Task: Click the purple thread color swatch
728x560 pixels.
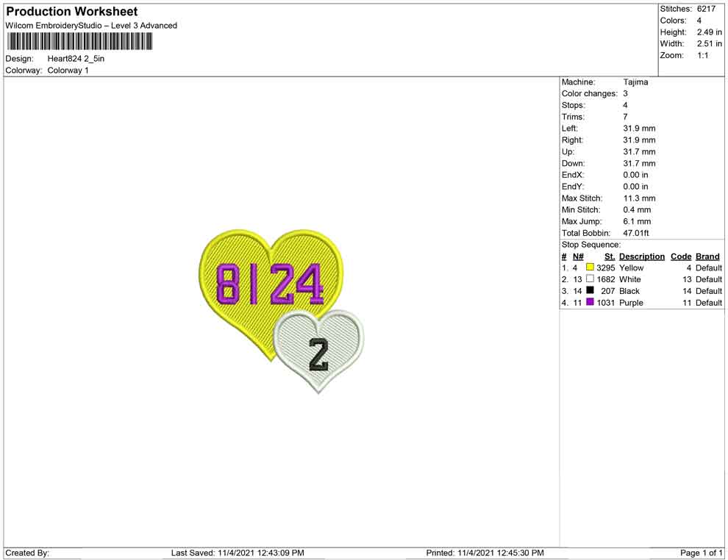Action: point(590,302)
